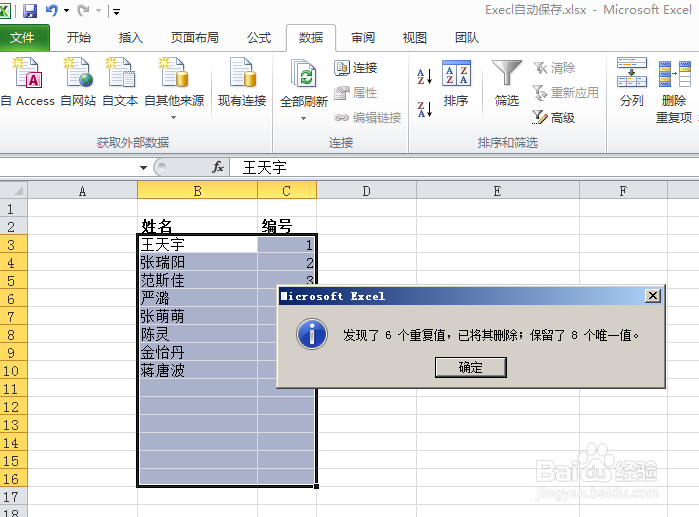Image resolution: width=699 pixels, height=517 pixels.
Task: Open the Redo history dropdown arrow
Action: point(99,10)
